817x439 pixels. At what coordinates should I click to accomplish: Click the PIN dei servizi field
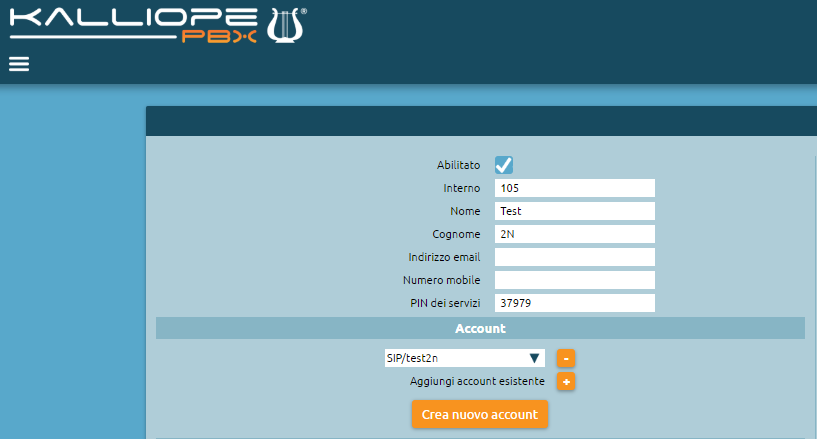click(x=574, y=303)
